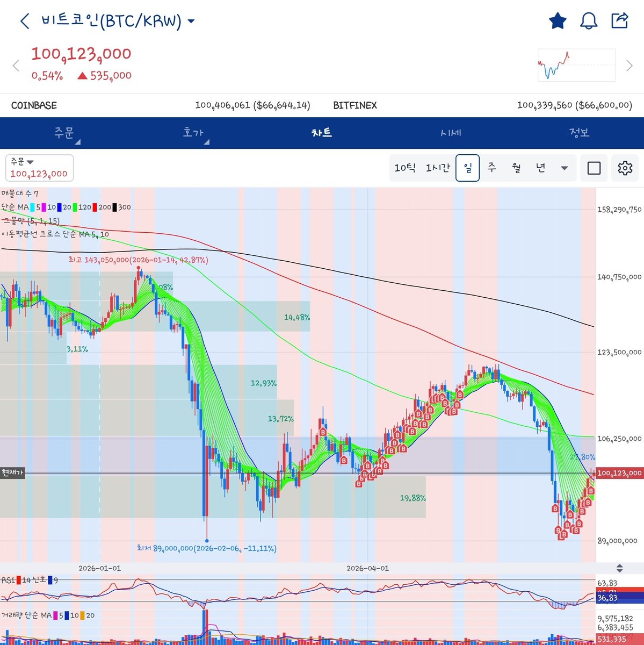The height and width of the screenshot is (645, 644).
Task: Expand the chart interval dropdown arrow
Action: click(565, 168)
